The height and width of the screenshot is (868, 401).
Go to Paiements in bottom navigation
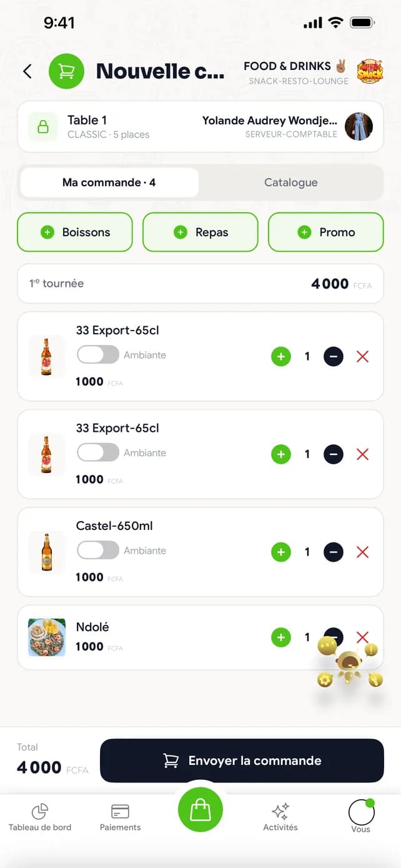(120, 818)
